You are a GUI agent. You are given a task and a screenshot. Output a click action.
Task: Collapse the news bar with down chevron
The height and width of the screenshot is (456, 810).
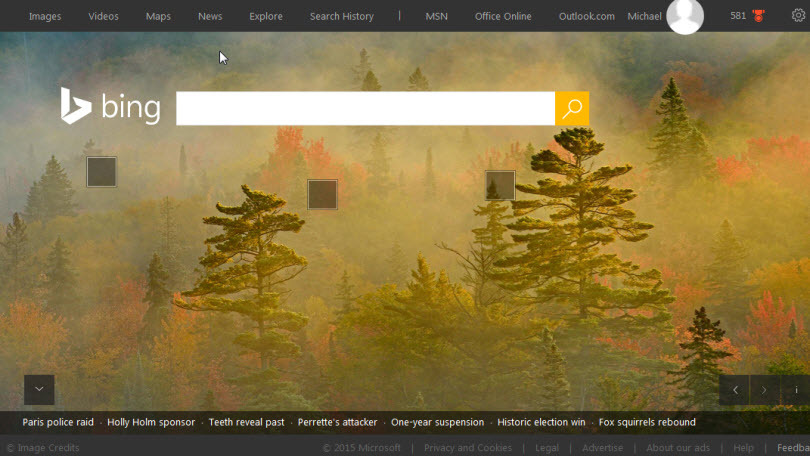coord(39,389)
